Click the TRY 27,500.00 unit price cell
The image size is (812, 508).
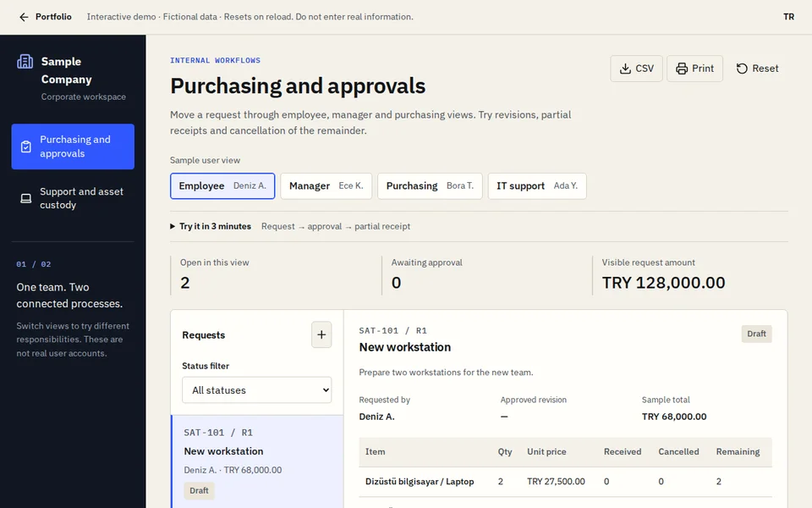[x=556, y=482]
